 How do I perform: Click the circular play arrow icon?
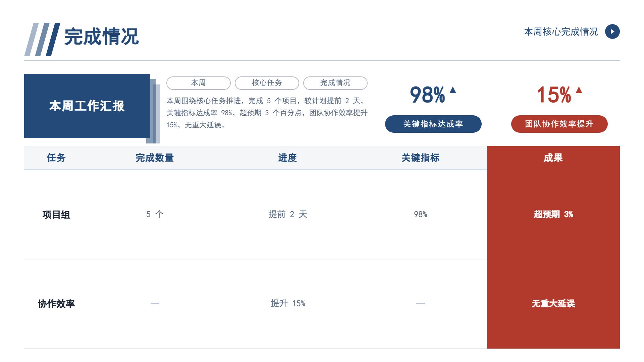[x=612, y=32]
